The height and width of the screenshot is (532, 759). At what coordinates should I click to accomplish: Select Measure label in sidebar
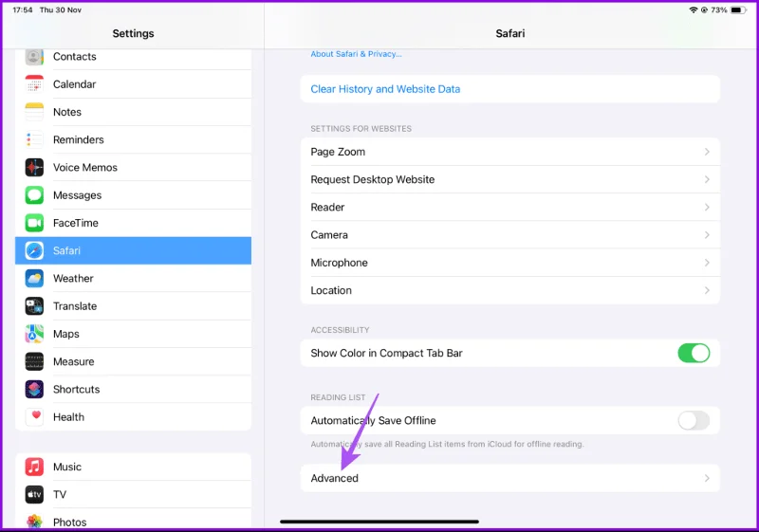tap(74, 361)
